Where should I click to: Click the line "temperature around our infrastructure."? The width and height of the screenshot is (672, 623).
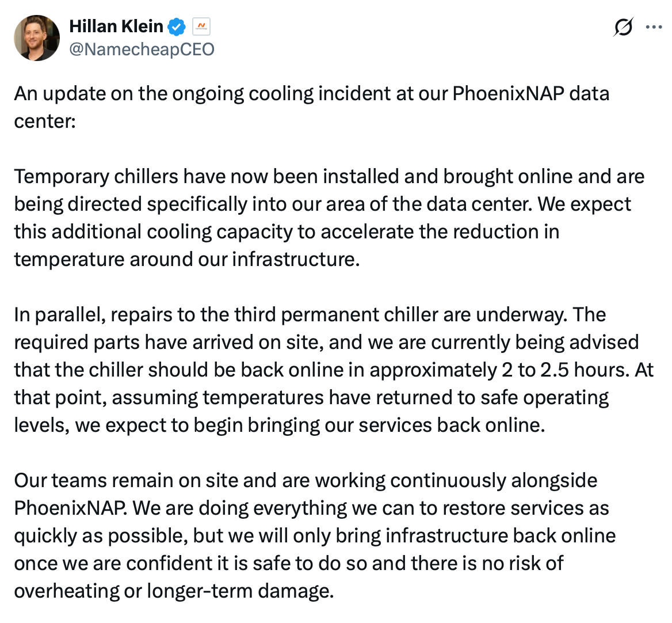187,260
